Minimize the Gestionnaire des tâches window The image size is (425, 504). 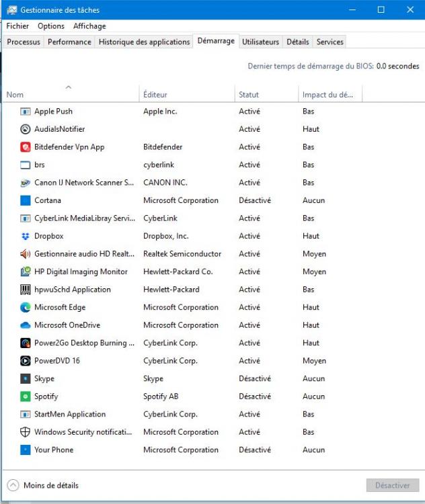coord(352,9)
